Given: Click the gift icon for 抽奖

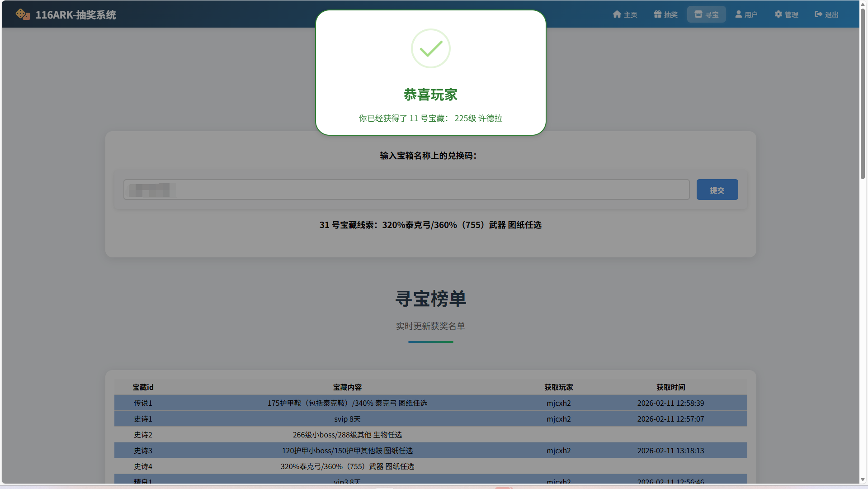Looking at the screenshot, I should [x=657, y=14].
